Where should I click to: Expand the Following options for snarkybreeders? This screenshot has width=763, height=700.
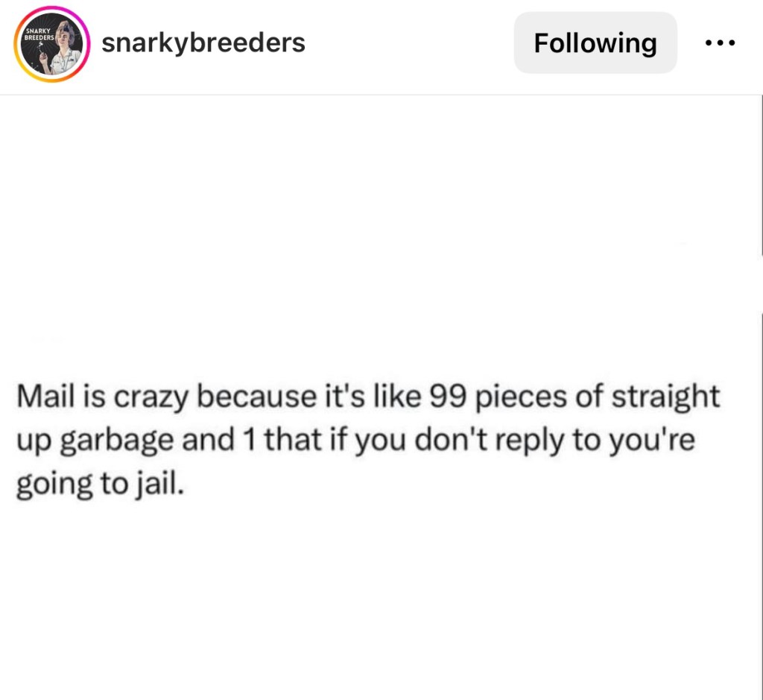[595, 43]
